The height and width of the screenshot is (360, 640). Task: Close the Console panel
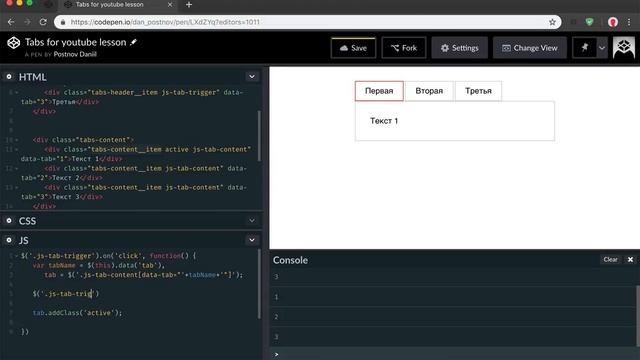coord(630,260)
